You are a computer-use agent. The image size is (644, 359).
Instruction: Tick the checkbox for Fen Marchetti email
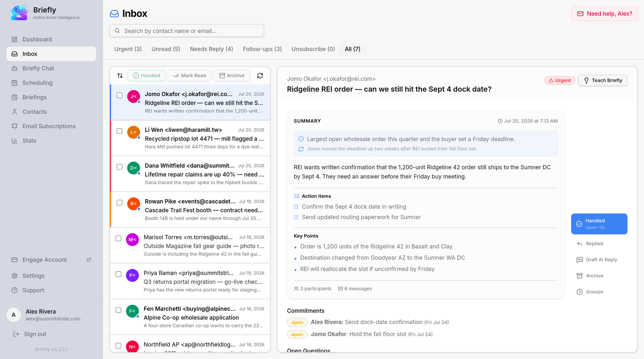(118, 310)
